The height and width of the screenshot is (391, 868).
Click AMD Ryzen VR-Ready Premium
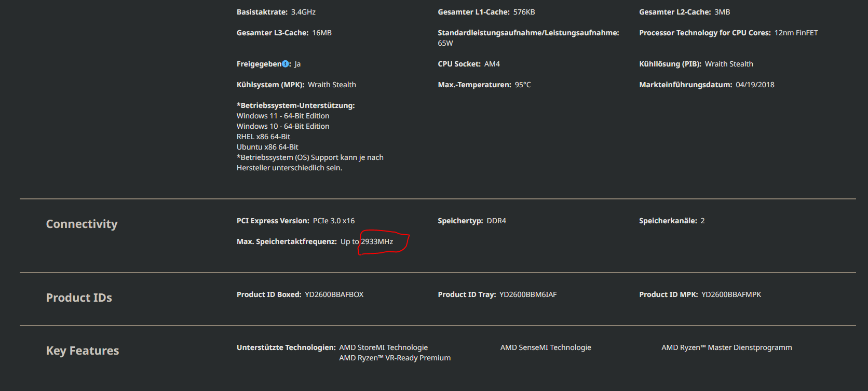coord(395,358)
